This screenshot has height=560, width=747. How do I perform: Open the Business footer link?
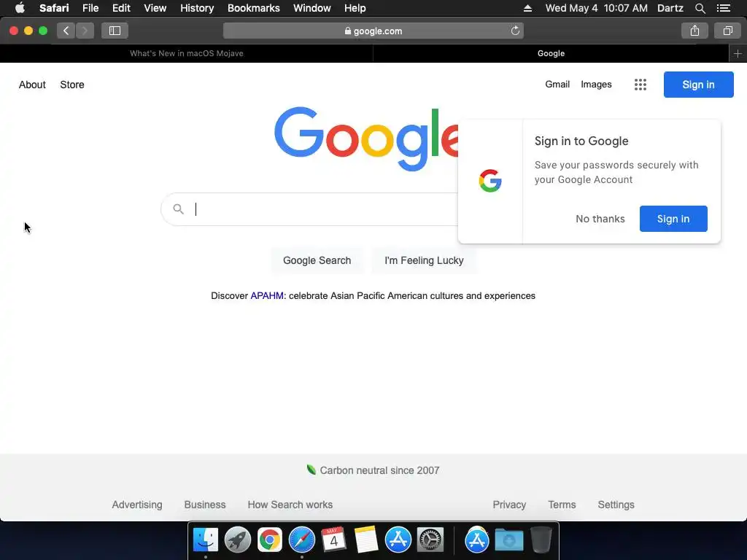click(x=205, y=505)
